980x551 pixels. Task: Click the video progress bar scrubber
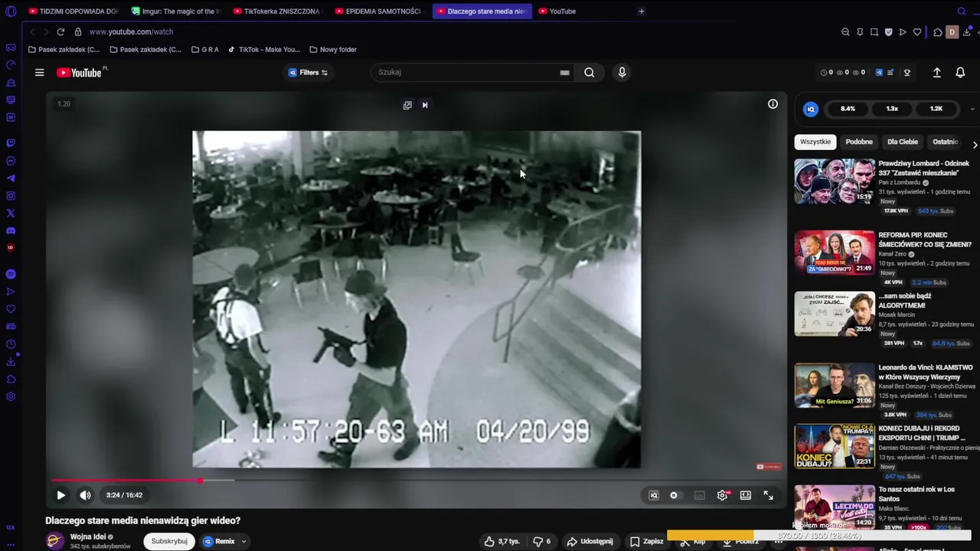click(x=200, y=481)
